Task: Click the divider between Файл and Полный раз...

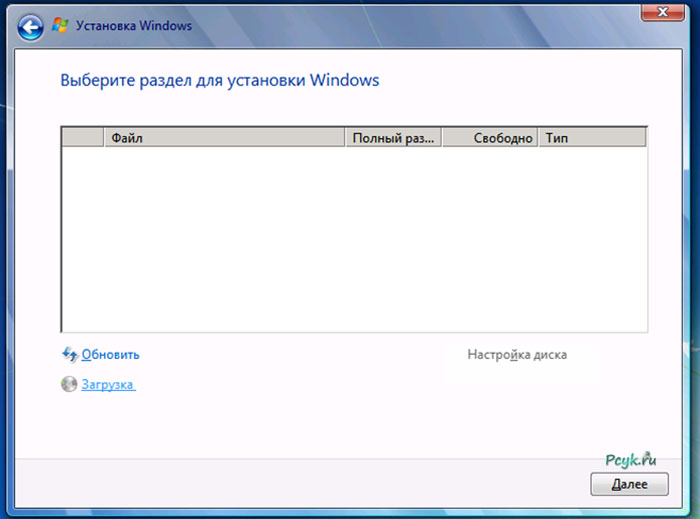Action: tap(345, 138)
